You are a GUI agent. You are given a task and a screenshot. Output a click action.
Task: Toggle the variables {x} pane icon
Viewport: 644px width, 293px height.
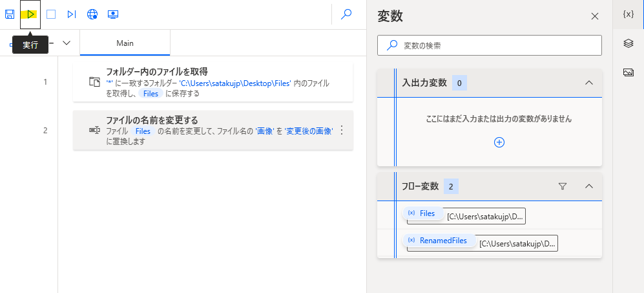coord(628,14)
